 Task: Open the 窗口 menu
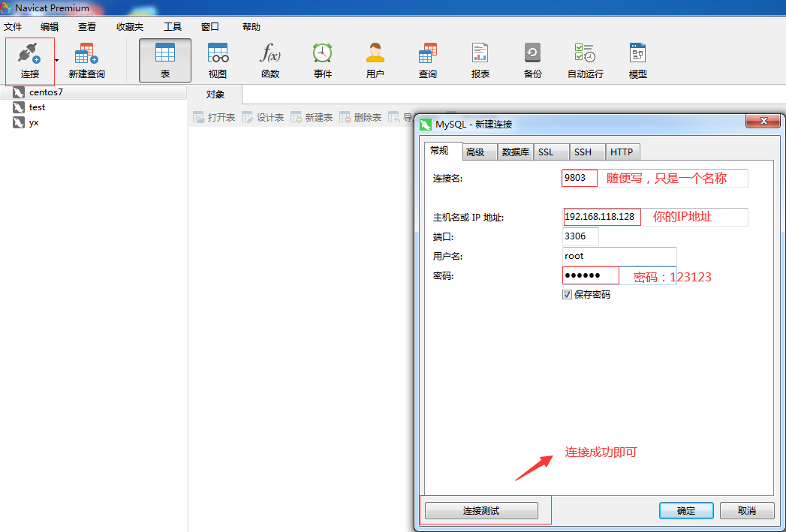tap(210, 27)
